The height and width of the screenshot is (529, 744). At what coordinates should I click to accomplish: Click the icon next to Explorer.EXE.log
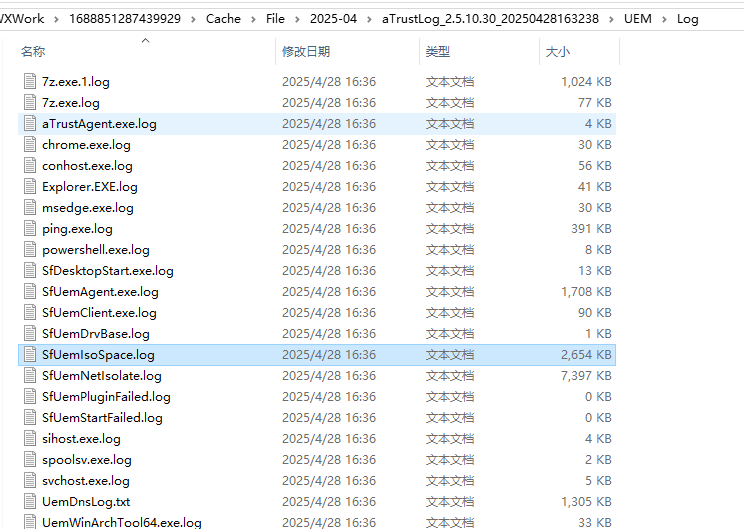pos(30,187)
